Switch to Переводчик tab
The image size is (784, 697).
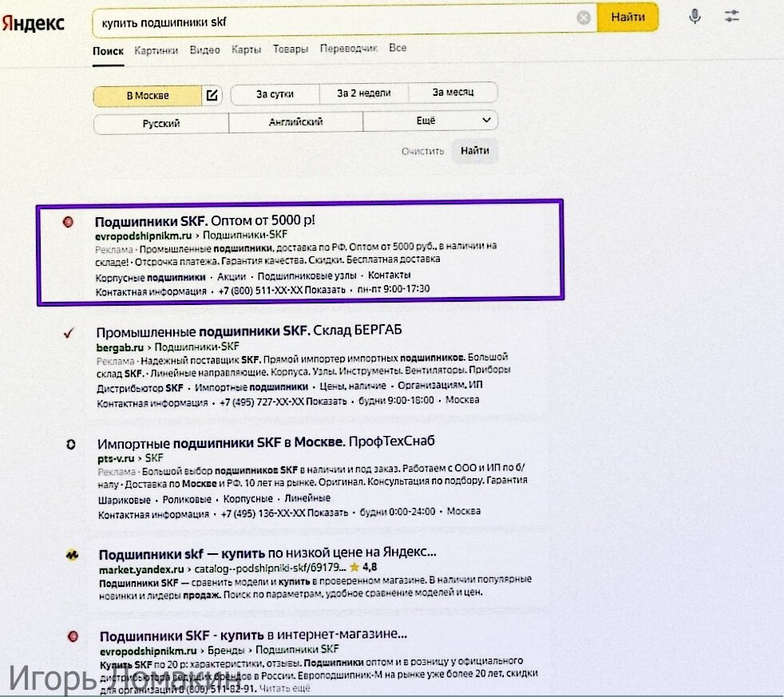coord(349,49)
